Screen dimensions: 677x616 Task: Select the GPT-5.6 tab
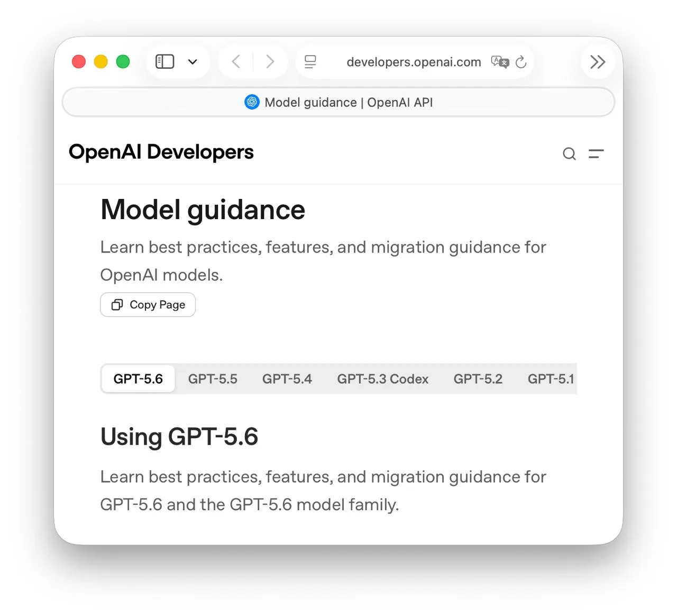pos(138,379)
